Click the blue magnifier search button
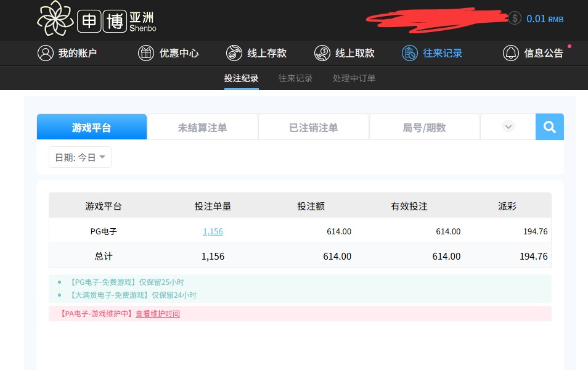This screenshot has height=370, width=588. (x=549, y=127)
